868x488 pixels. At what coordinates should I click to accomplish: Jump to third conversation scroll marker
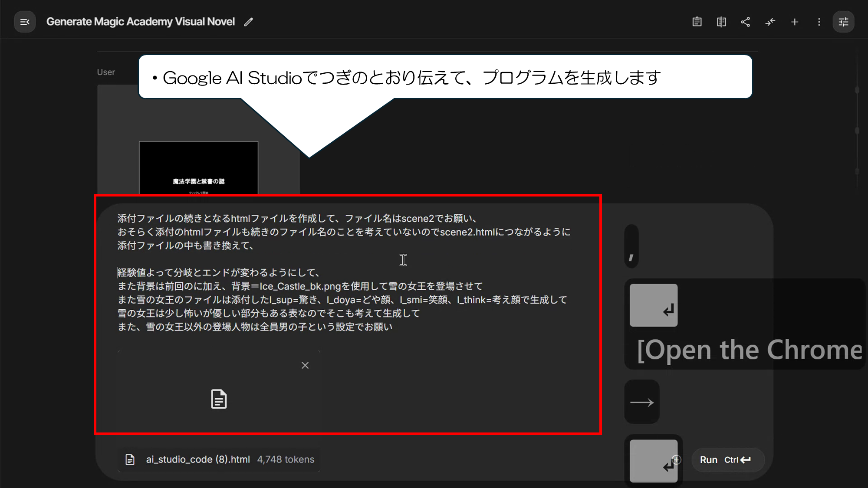(x=857, y=171)
